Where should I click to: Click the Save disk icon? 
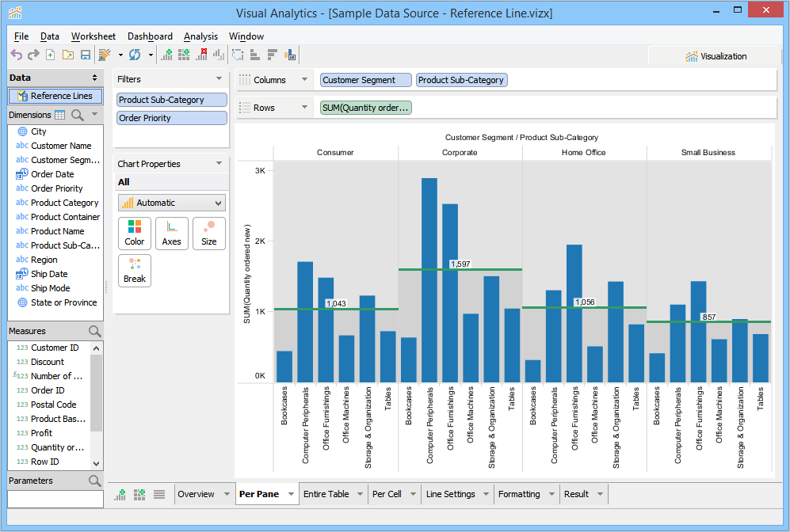pyautogui.click(x=85, y=55)
